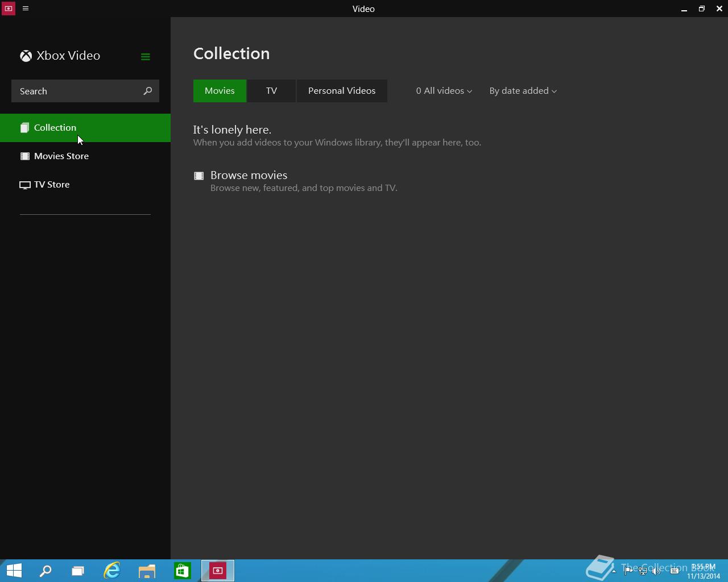Viewport: 728px width, 582px height.
Task: Click the TV Store monitor icon
Action: click(25, 185)
